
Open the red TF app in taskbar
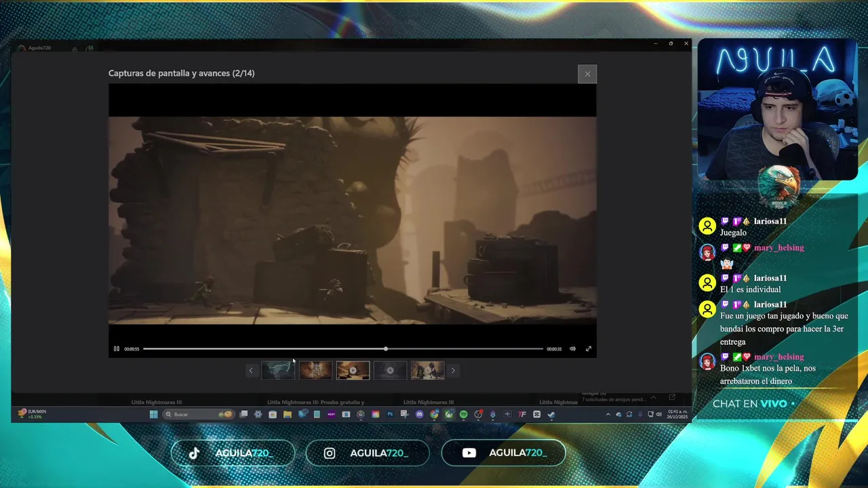pos(522,414)
